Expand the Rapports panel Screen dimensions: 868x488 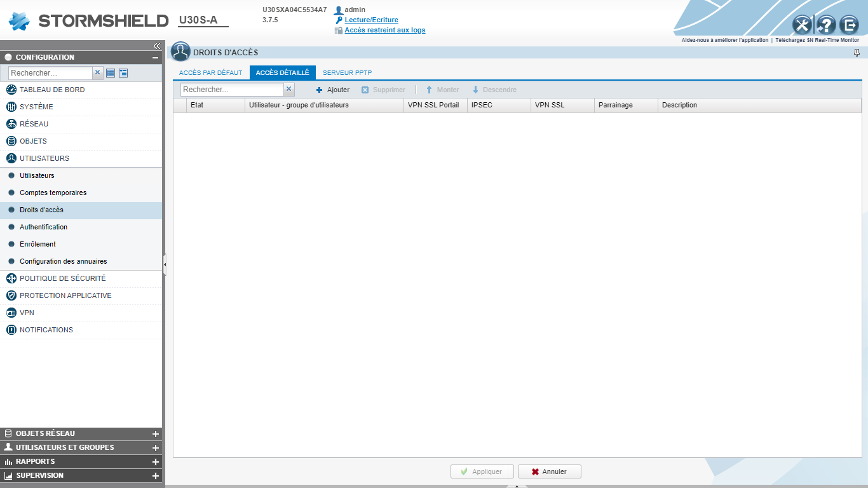[155, 461]
